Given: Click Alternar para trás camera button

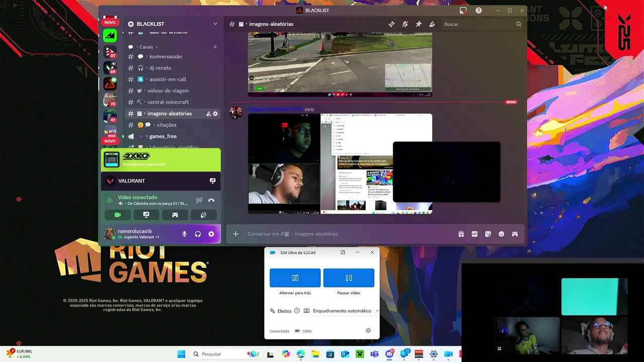Looking at the screenshot, I should [x=295, y=278].
